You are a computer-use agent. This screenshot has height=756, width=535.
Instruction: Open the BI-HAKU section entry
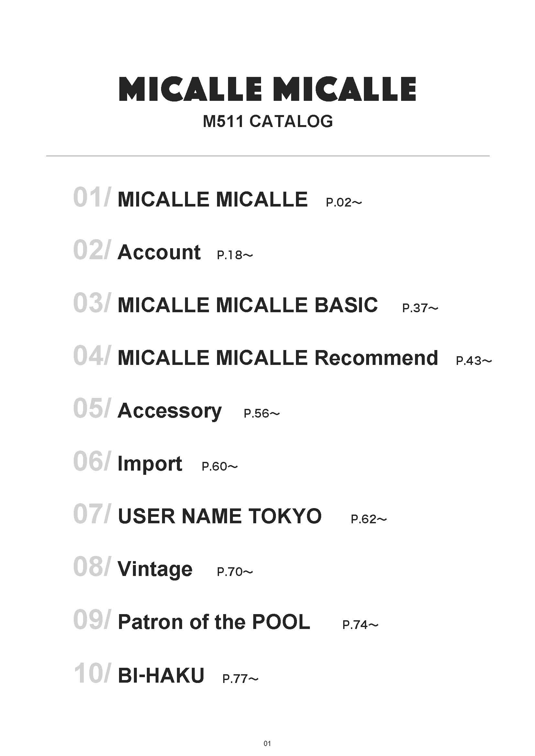[x=161, y=675]
